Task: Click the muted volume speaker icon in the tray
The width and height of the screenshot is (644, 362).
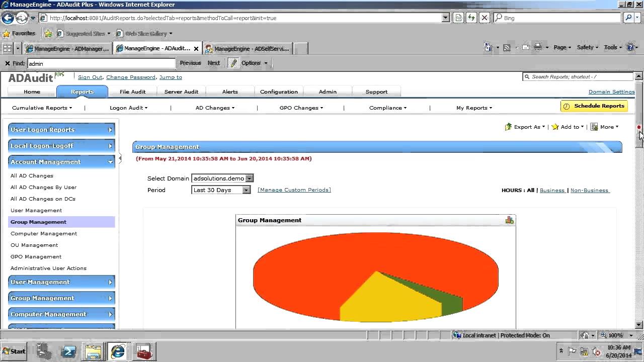Action: tap(597, 351)
